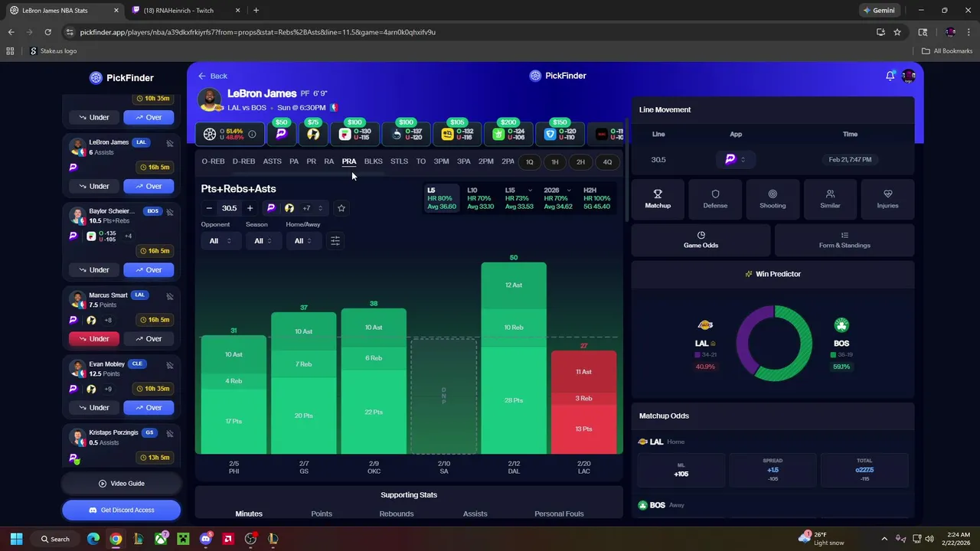Screen dimensions: 980x551
Task: Switch to the 3PM stat tab
Action: (441, 161)
